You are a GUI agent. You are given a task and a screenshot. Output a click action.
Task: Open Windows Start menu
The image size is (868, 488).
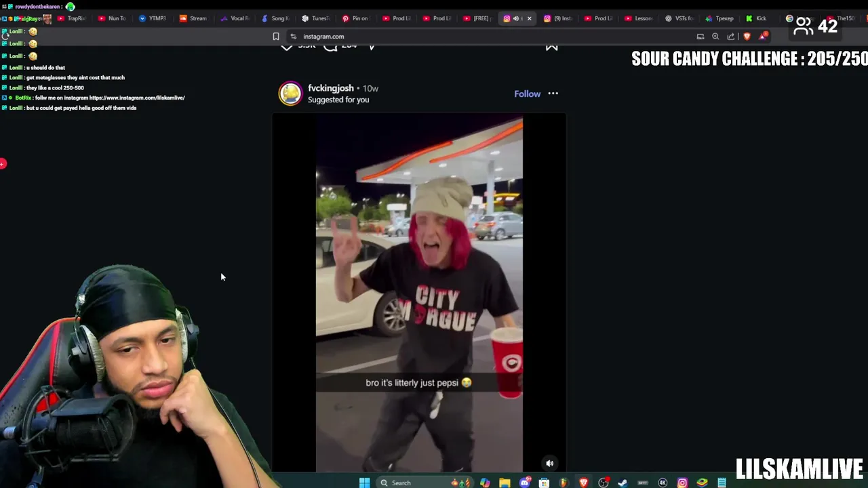tap(364, 483)
